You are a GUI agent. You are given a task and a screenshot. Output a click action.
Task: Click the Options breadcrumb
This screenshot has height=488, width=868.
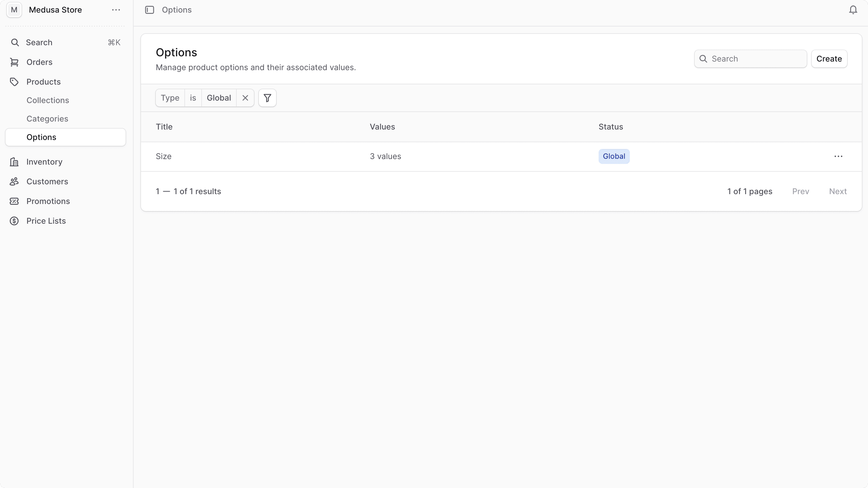pyautogui.click(x=177, y=10)
